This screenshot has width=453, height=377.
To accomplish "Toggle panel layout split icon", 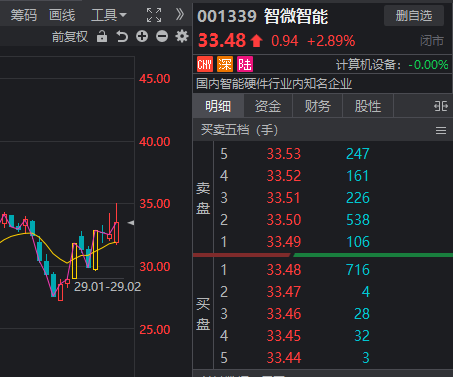I will click(441, 106).
